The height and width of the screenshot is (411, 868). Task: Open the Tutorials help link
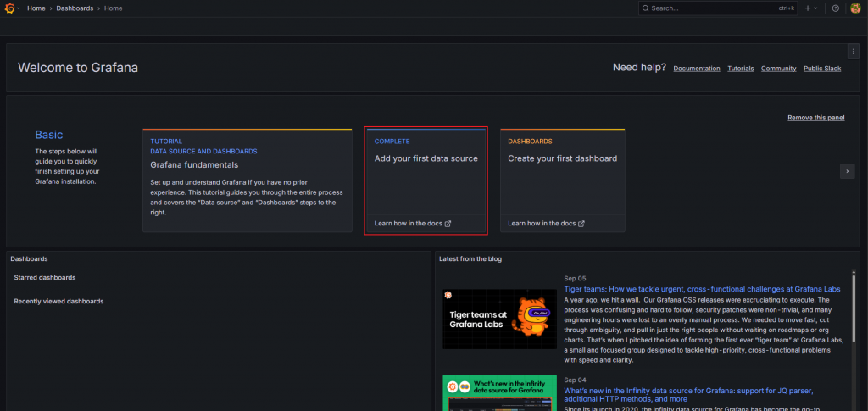pyautogui.click(x=741, y=69)
